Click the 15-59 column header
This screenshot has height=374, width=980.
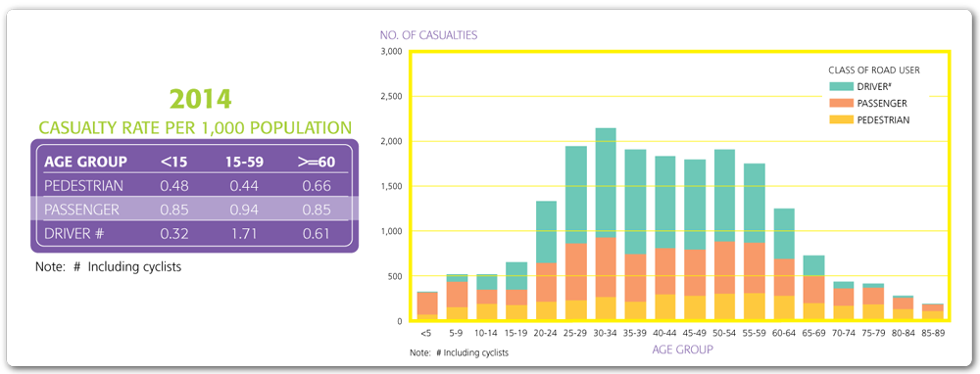(x=245, y=162)
